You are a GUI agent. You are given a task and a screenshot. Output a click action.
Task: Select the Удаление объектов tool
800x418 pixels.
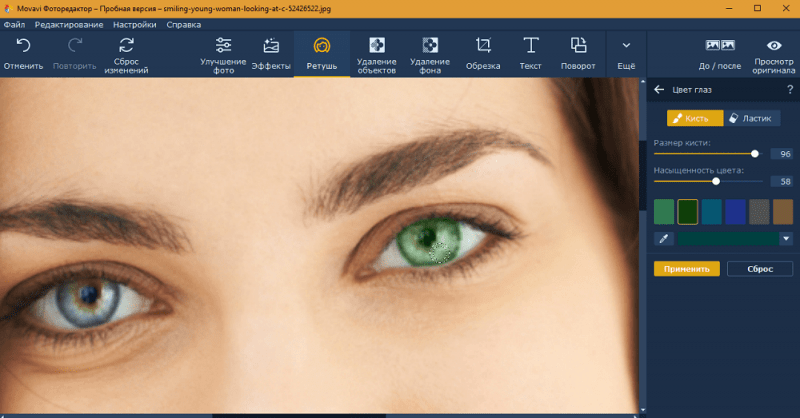coord(377,46)
